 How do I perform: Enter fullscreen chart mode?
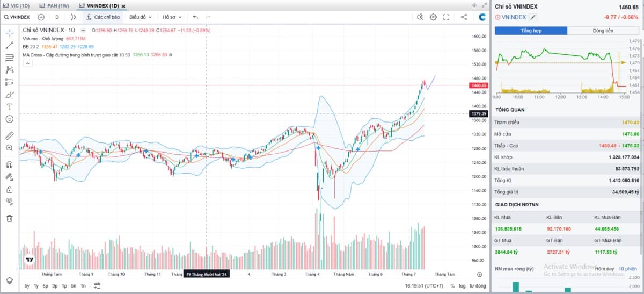click(x=446, y=17)
